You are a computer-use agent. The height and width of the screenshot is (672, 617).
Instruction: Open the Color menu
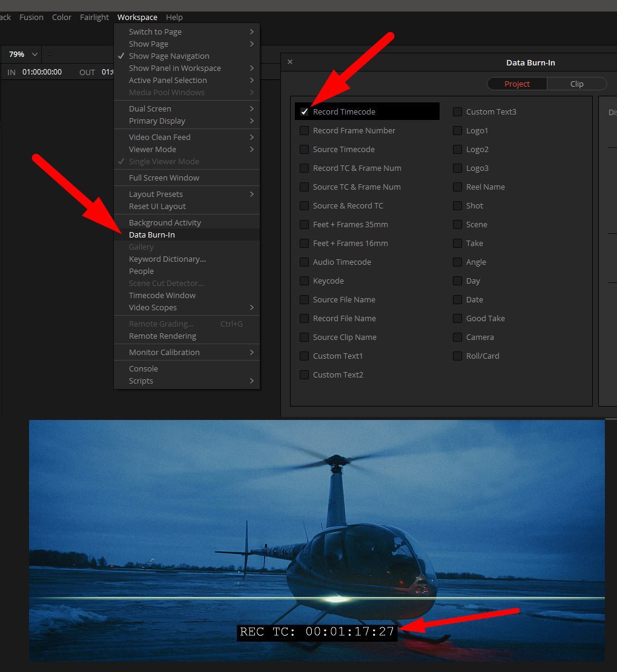tap(62, 17)
